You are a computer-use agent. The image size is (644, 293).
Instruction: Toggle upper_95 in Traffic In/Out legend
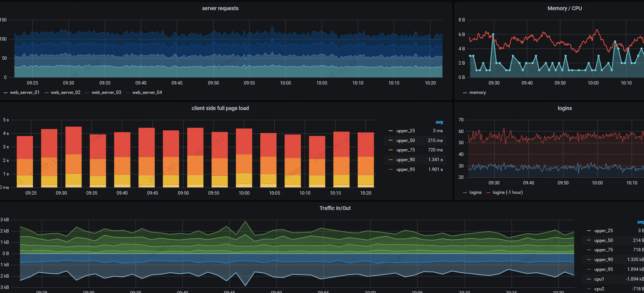[603, 269]
